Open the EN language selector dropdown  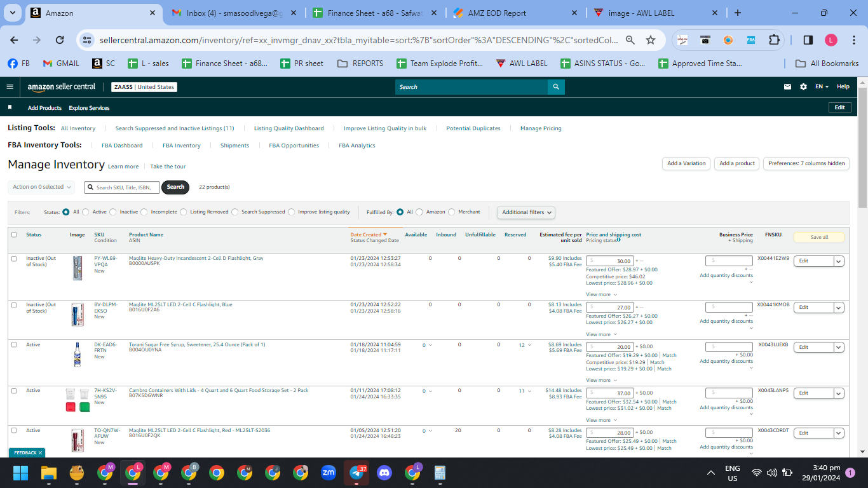coord(822,87)
